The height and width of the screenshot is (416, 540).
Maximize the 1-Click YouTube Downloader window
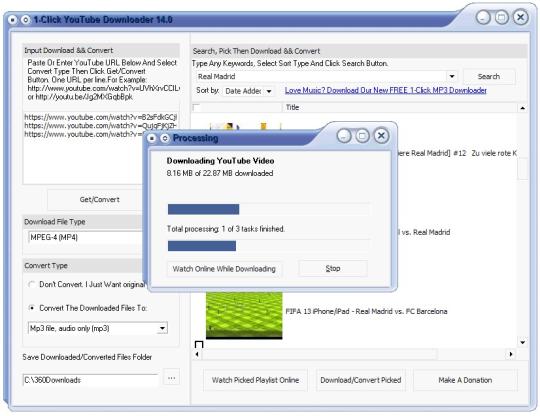pos(502,17)
